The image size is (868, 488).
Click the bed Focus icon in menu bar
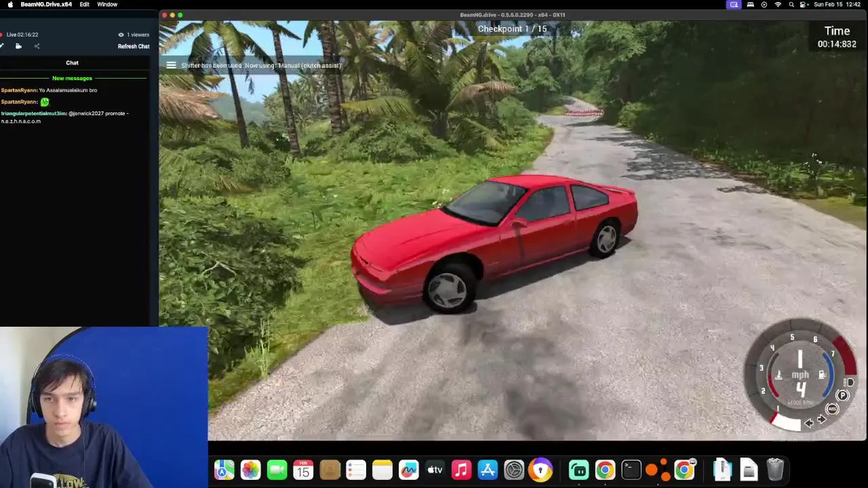coord(750,4)
